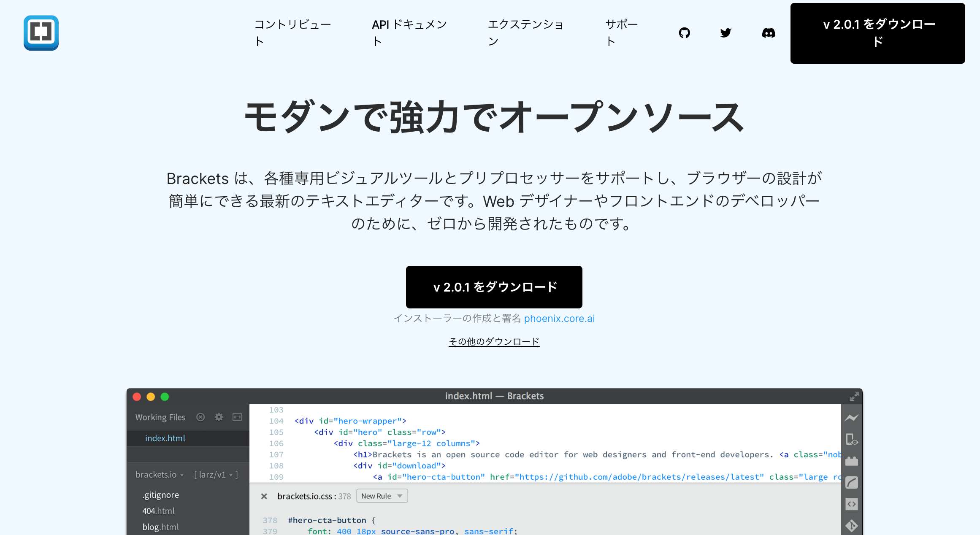Screen dimensions: 980x535
Task: Click the green zoom dot in Brackets window
Action: pos(165,397)
